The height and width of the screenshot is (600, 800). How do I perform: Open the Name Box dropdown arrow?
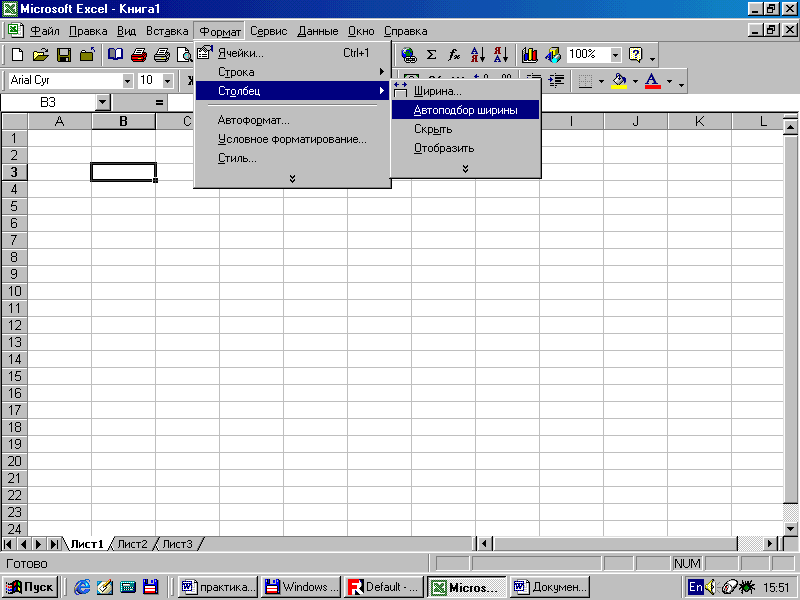coord(103,103)
